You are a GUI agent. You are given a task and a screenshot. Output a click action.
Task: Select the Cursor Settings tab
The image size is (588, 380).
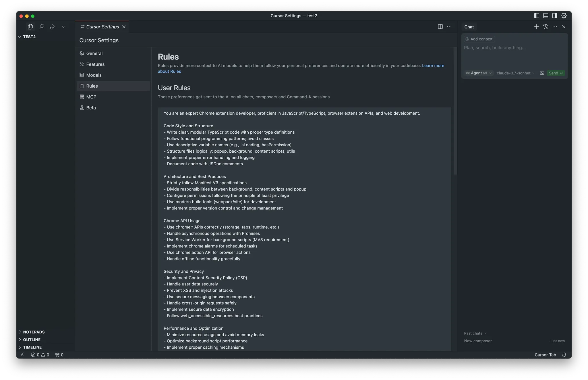[x=102, y=27]
